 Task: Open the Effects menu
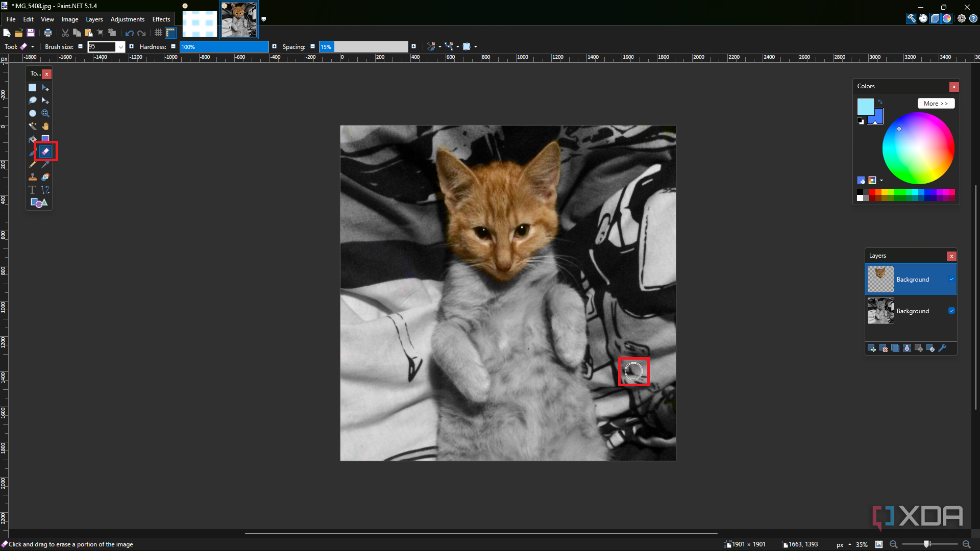click(161, 19)
